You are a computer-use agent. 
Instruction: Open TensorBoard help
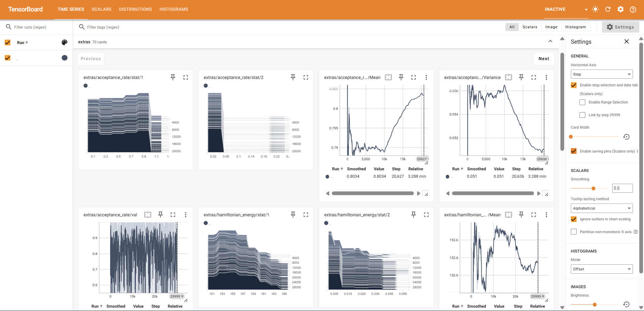[x=633, y=9]
